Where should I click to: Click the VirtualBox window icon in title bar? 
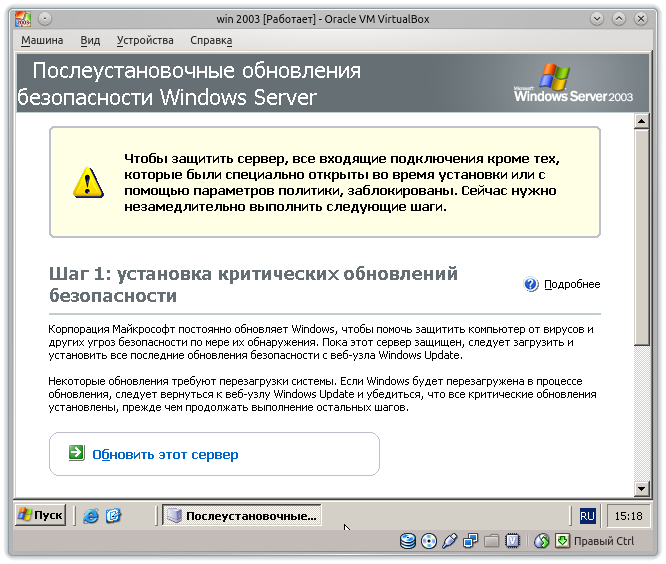coord(23,19)
